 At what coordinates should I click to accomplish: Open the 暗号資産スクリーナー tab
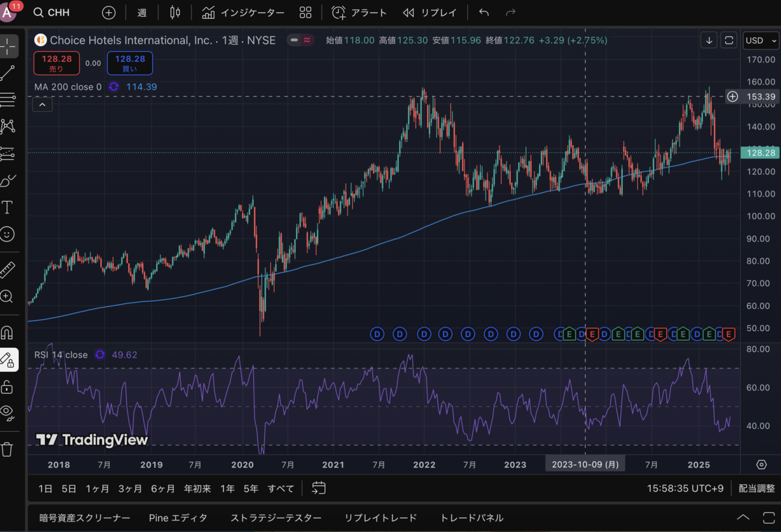pos(85,518)
